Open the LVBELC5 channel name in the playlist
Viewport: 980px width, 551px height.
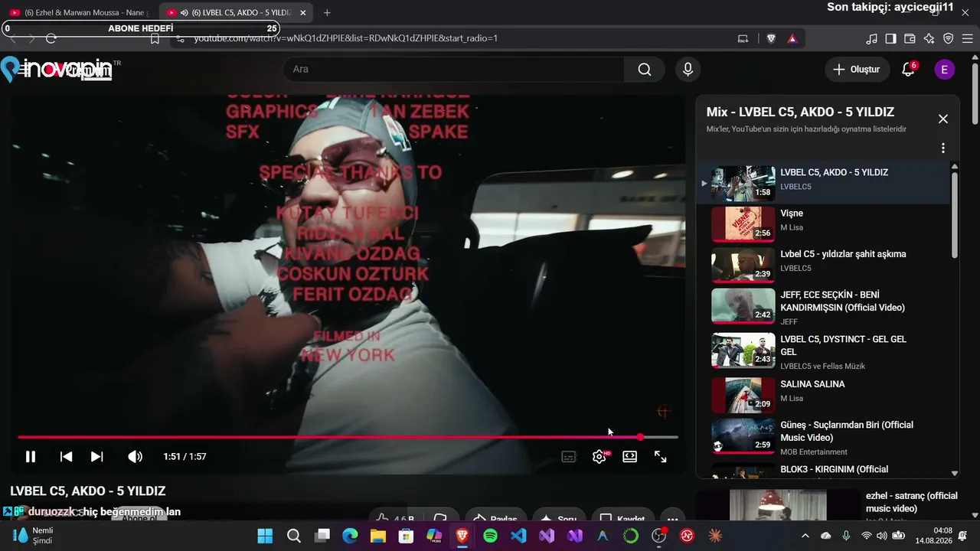click(x=795, y=187)
